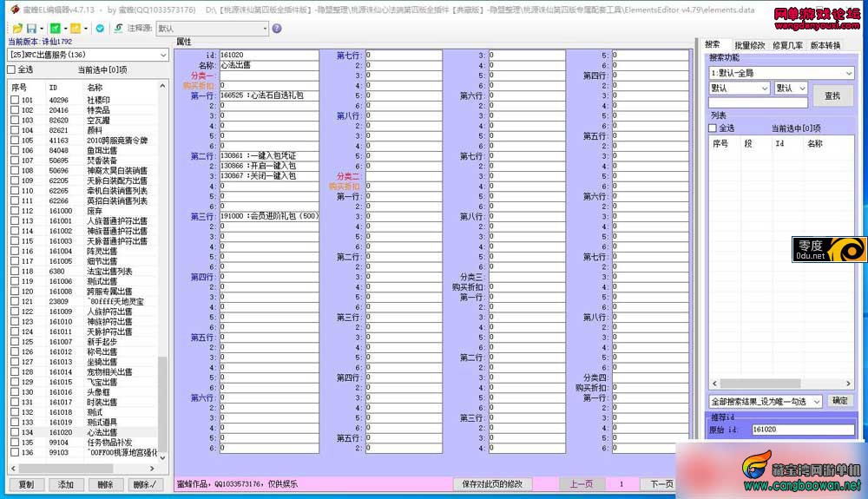Open the 1:默认-全局 search scope dropdown

pos(780,73)
